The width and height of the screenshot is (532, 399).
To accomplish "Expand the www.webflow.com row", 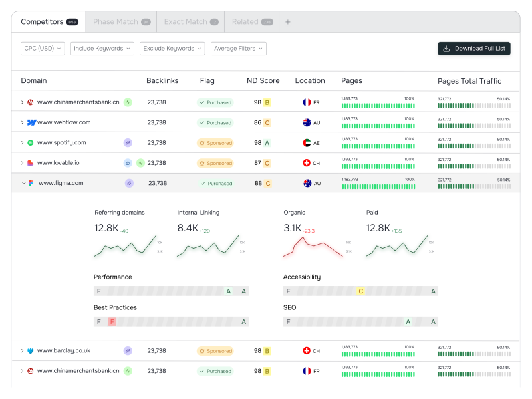I will 23,122.
